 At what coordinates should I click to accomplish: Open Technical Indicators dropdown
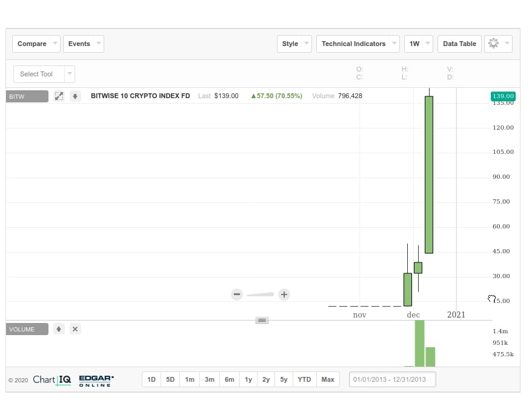click(358, 44)
